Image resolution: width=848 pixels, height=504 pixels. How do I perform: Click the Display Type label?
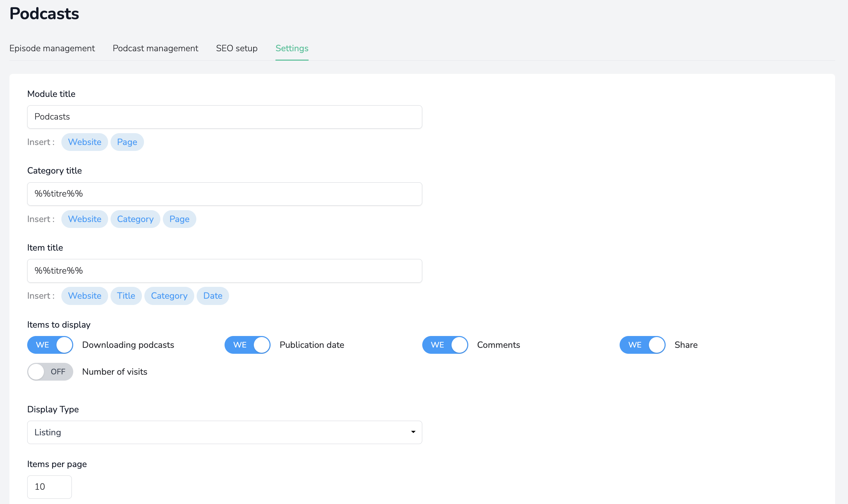[53, 409]
